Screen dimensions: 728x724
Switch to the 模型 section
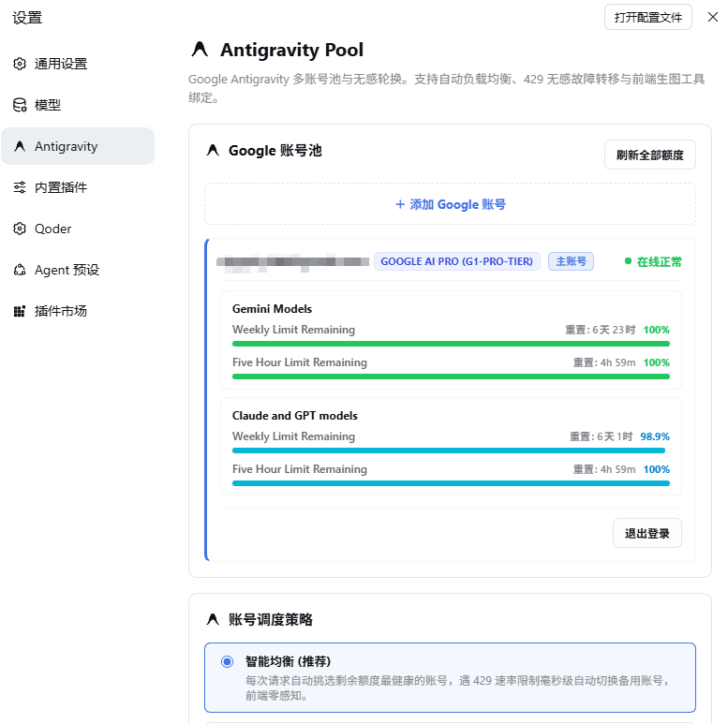[x=78, y=105]
